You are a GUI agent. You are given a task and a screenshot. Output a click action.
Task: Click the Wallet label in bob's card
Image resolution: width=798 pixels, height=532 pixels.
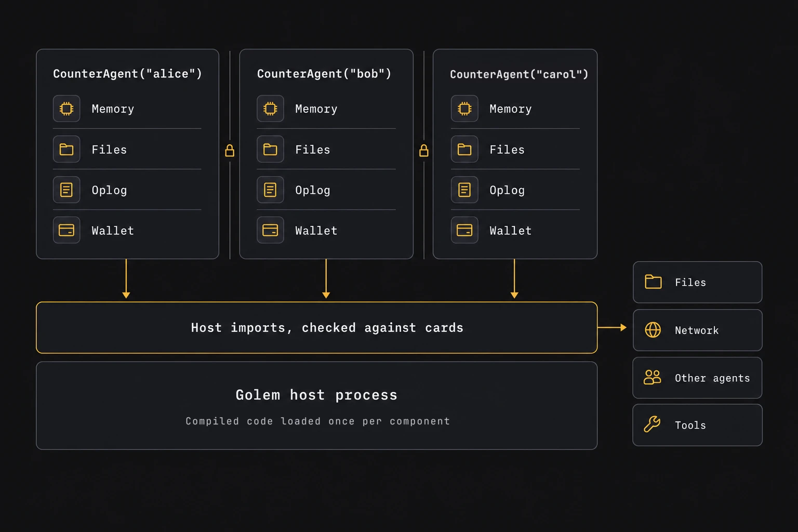tap(316, 231)
